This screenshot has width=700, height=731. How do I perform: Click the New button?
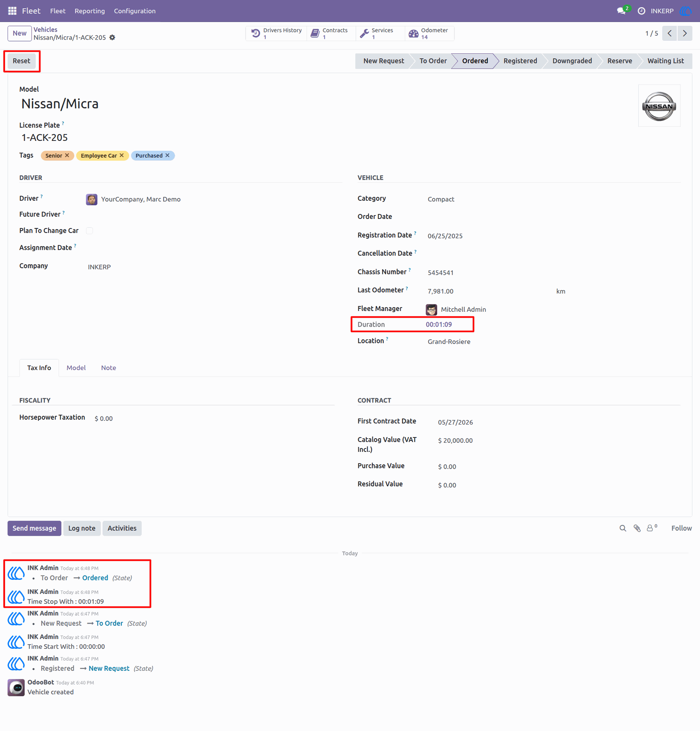coord(19,34)
